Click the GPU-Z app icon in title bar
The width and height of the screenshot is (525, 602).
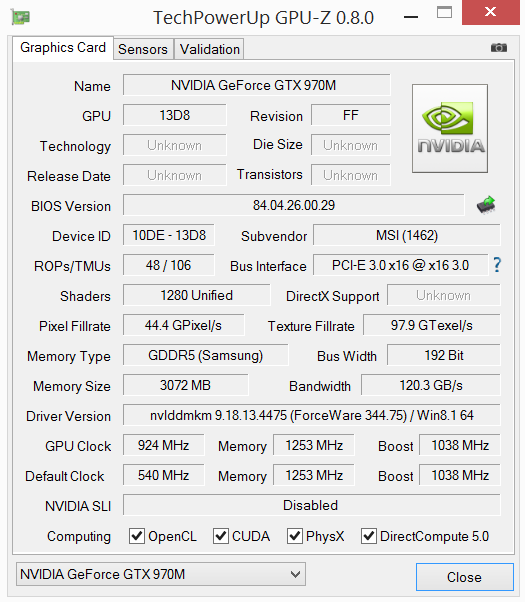coord(20,17)
